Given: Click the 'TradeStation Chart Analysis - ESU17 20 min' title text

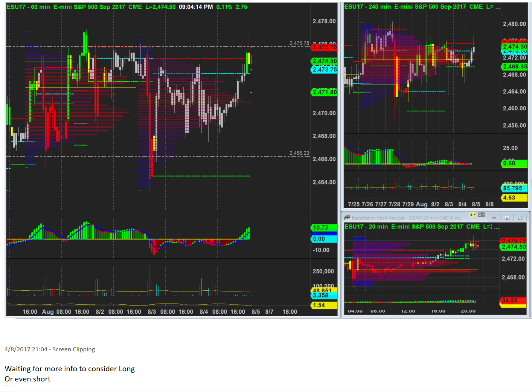Looking at the screenshot, I should [407, 218].
